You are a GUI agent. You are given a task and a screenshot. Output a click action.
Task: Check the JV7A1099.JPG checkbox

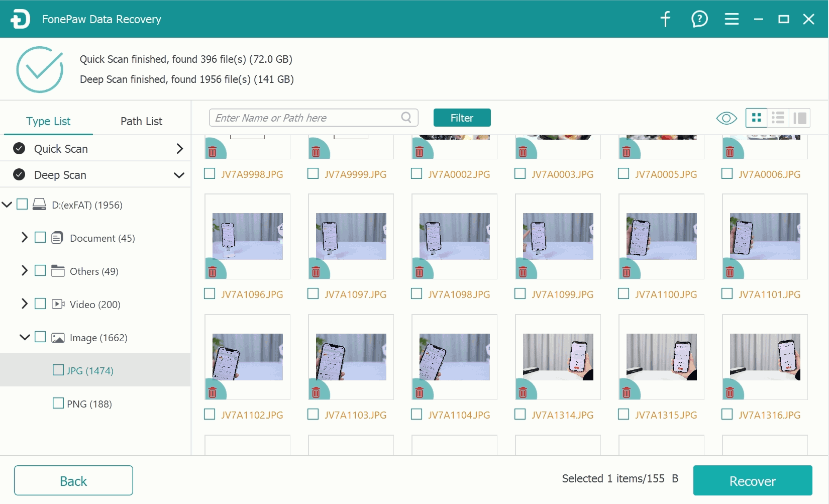[520, 293]
